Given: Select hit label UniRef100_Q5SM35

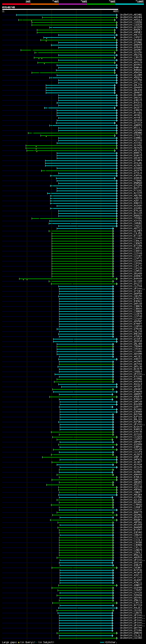Looking at the screenshot, I should [x=131, y=341].
